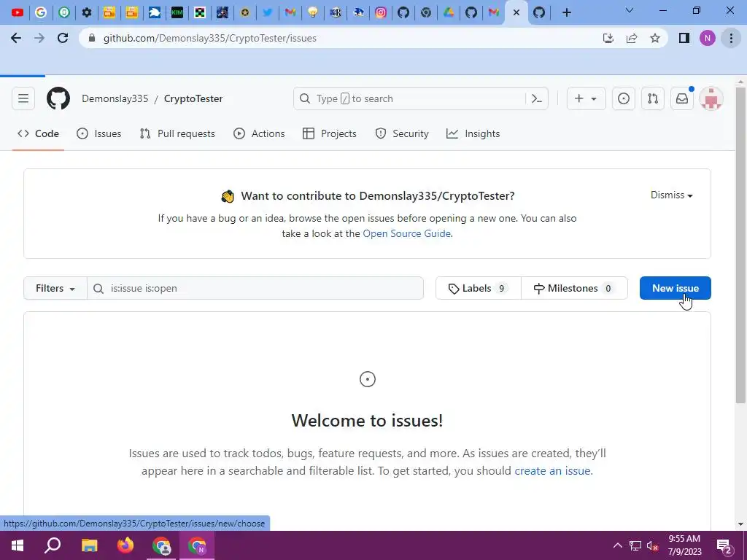Open File Explorer from taskbar
This screenshot has width=747, height=560.
89,545
